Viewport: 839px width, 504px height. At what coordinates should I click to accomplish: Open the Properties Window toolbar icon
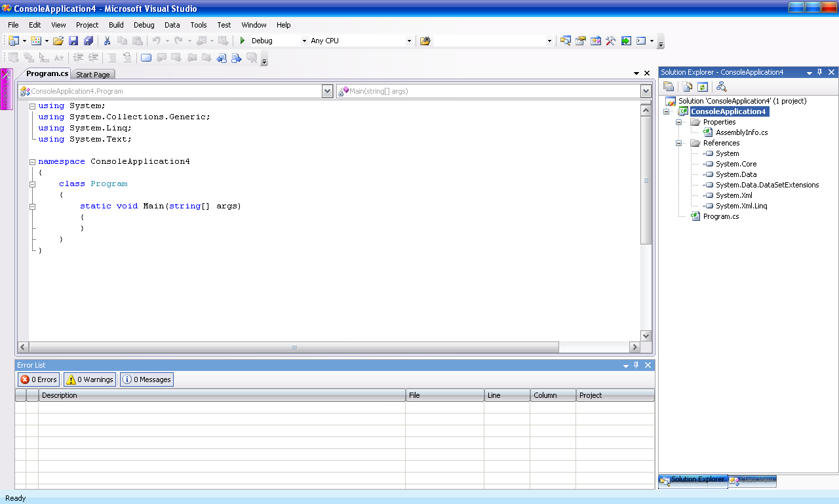[x=580, y=41]
